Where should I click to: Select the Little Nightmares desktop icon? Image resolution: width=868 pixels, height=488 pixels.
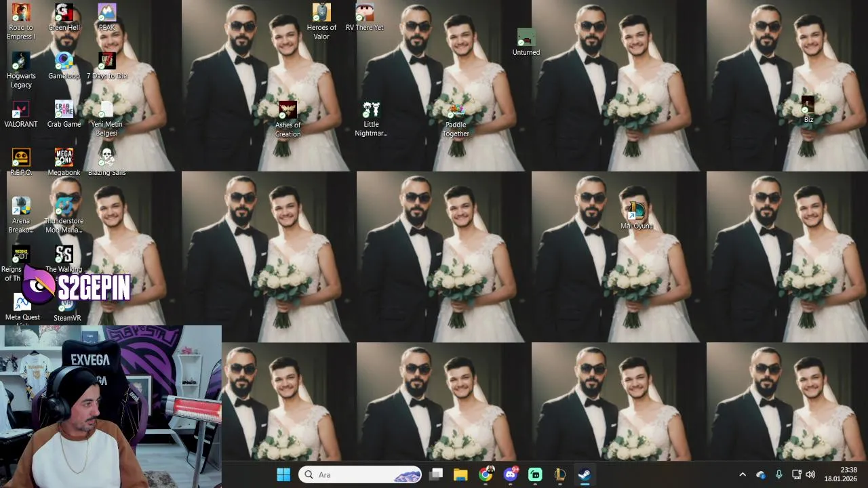[371, 119]
